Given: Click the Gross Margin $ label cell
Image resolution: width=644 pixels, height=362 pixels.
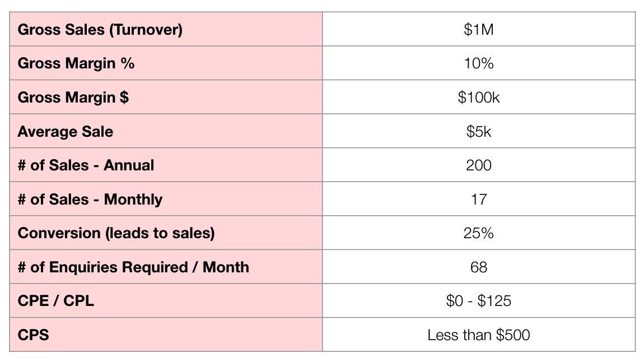Looking at the screenshot, I should tap(73, 98).
